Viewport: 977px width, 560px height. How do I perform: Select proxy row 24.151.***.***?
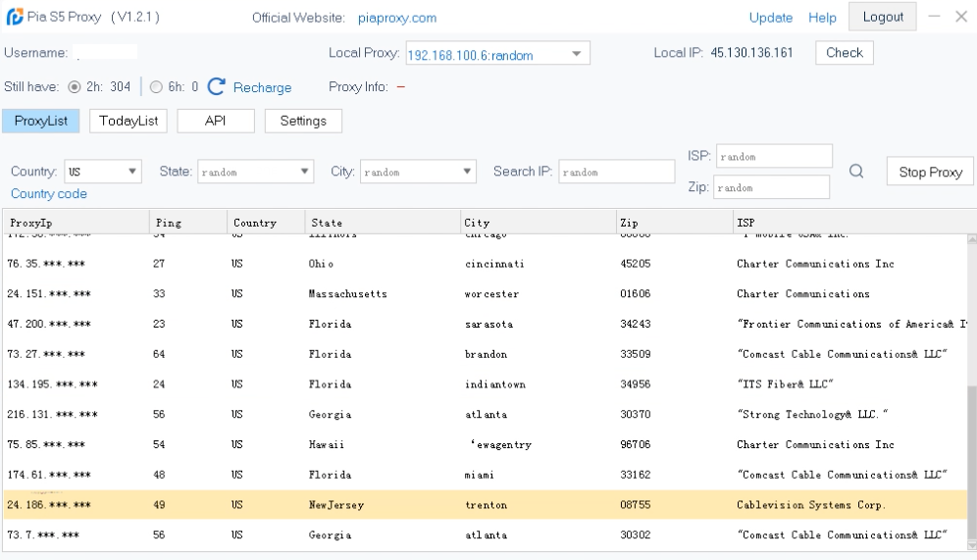485,293
